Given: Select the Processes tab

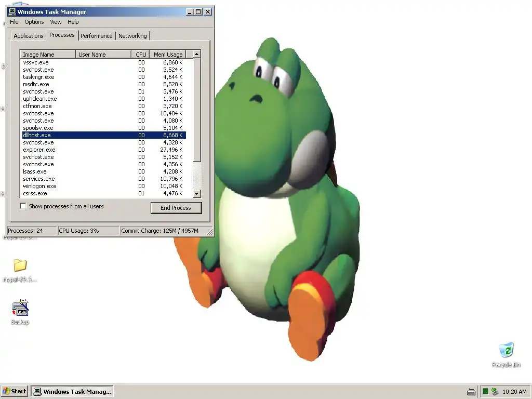Looking at the screenshot, I should pyautogui.click(x=62, y=35).
